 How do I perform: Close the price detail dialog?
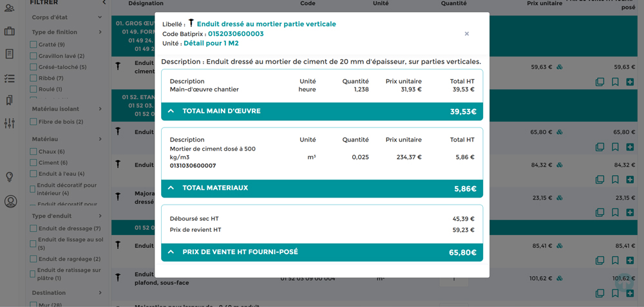pos(466,33)
